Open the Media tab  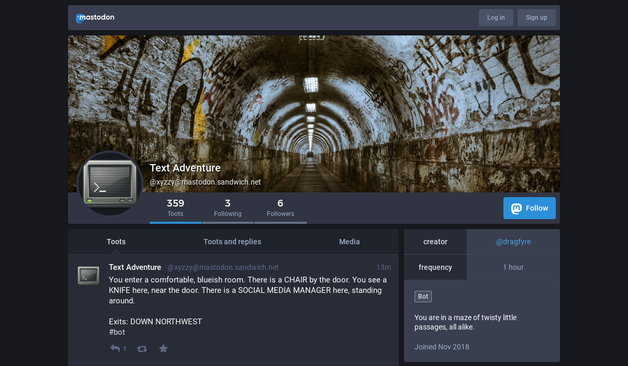tap(349, 242)
